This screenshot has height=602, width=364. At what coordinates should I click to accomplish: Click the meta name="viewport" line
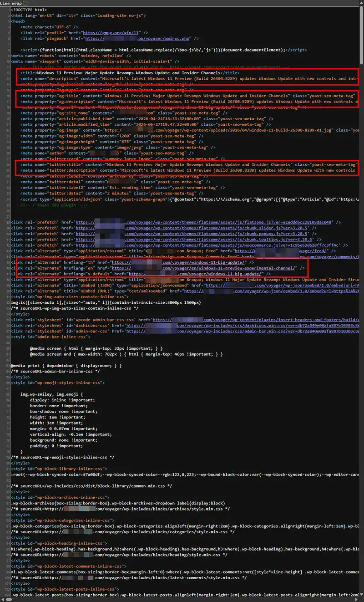tap(96, 61)
